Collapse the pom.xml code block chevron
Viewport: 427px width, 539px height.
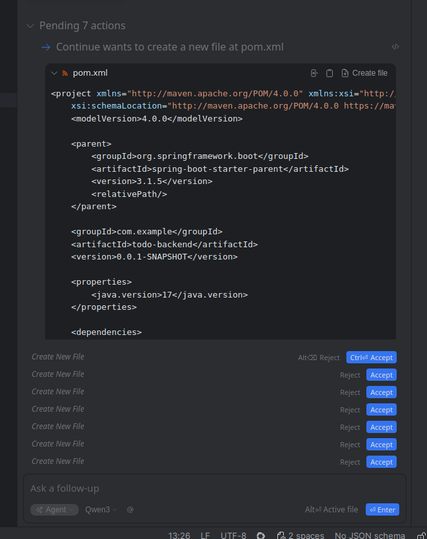(x=54, y=73)
